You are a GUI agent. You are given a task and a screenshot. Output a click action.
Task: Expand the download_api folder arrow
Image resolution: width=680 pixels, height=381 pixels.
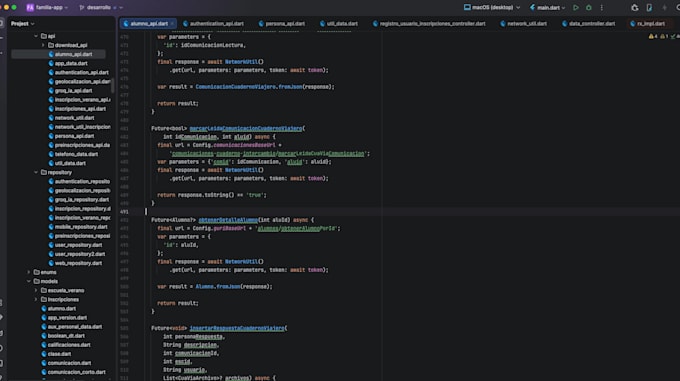pyautogui.click(x=43, y=45)
